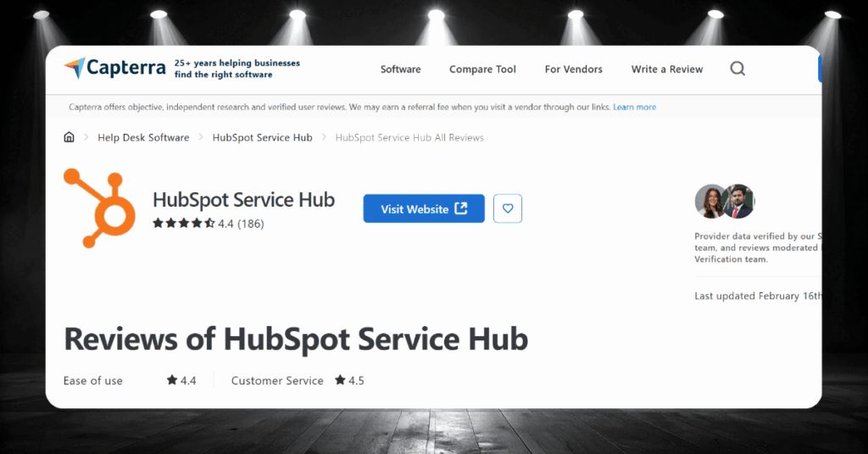Click the 4.4 (186) rating text
Image resolution: width=868 pixels, height=454 pixels.
(x=241, y=224)
